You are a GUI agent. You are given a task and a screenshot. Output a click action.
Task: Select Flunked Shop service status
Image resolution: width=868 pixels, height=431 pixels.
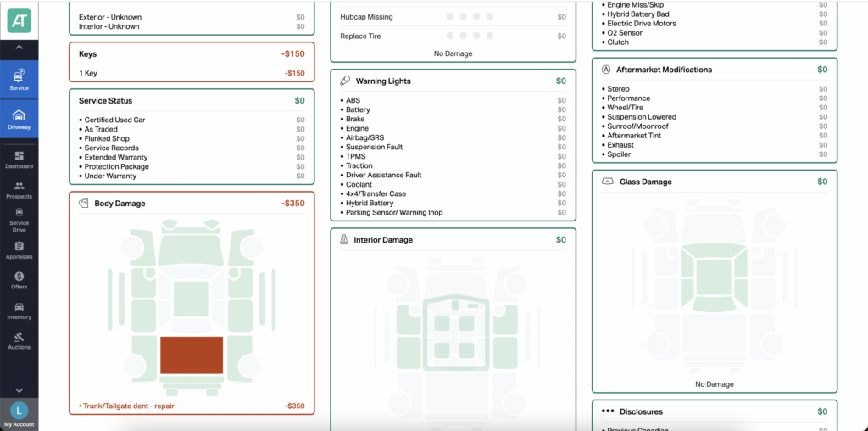point(192,138)
